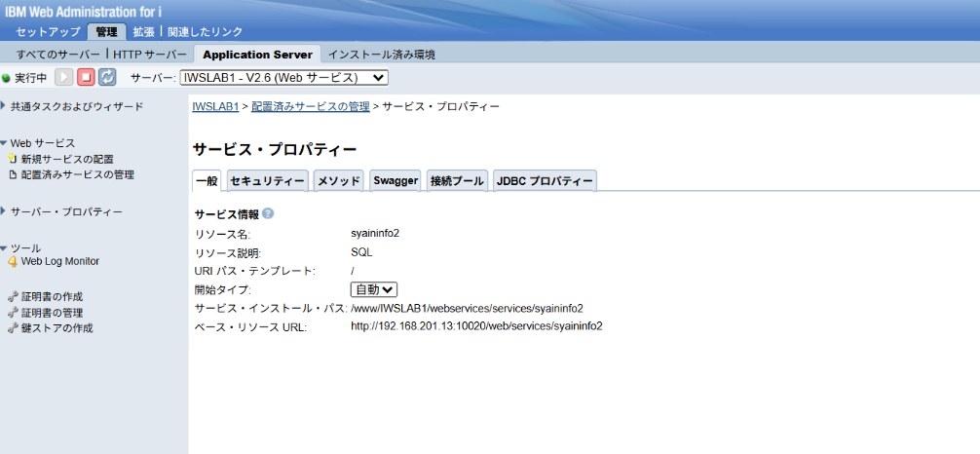Click the blue refresh server icon
Viewport: 980px width, 454px height.
coord(107,78)
